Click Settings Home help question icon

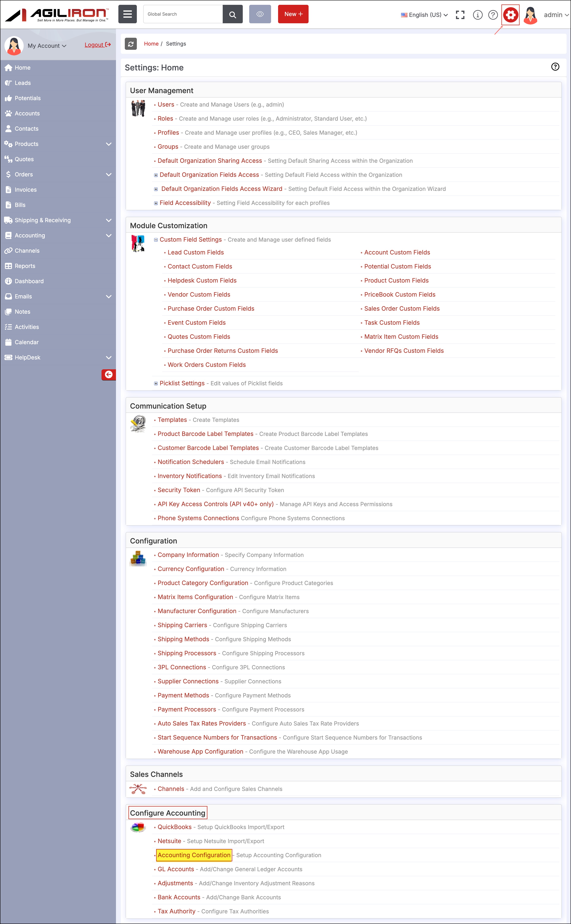(x=555, y=67)
